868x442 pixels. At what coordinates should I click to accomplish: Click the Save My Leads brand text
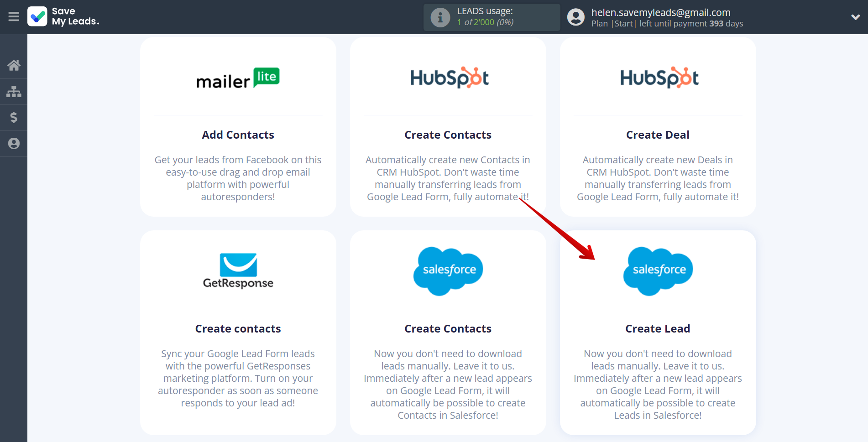pos(75,16)
